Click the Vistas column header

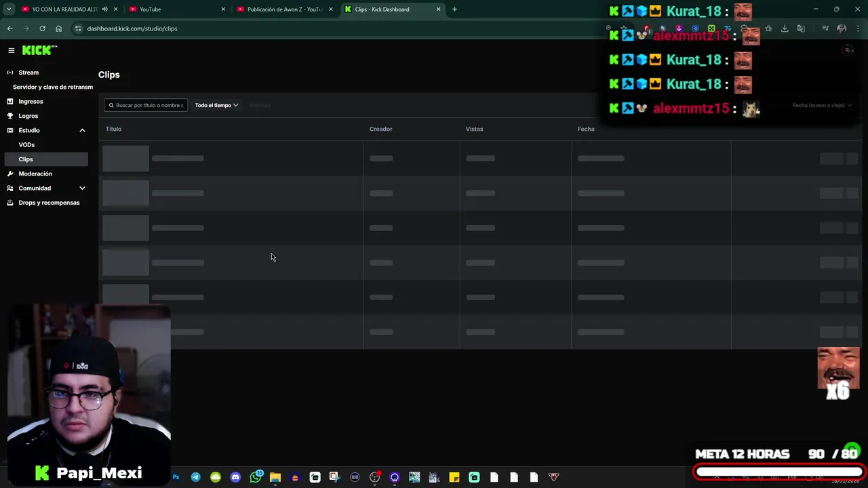click(x=474, y=129)
